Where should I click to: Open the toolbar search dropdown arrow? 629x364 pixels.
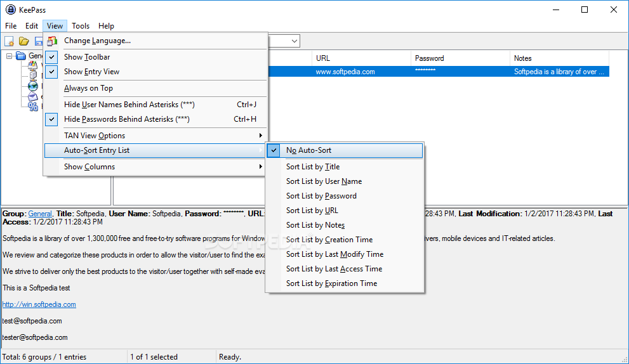coord(295,41)
